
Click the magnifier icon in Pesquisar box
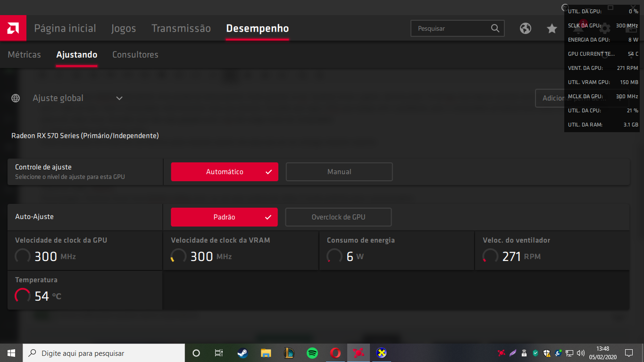tap(495, 28)
